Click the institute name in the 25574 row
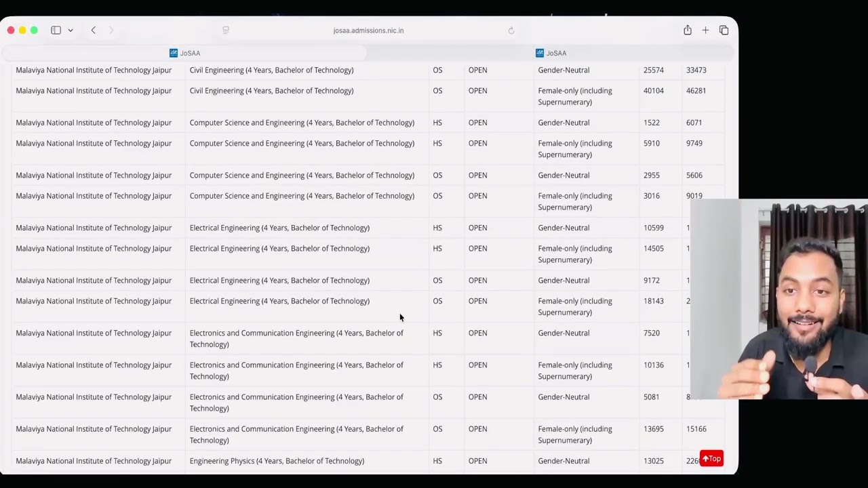 (x=94, y=70)
